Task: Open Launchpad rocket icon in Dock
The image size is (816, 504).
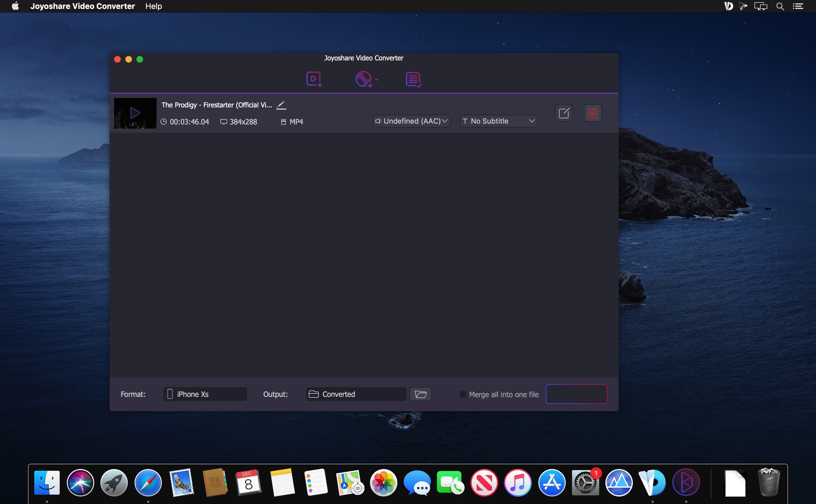Action: coord(114,482)
